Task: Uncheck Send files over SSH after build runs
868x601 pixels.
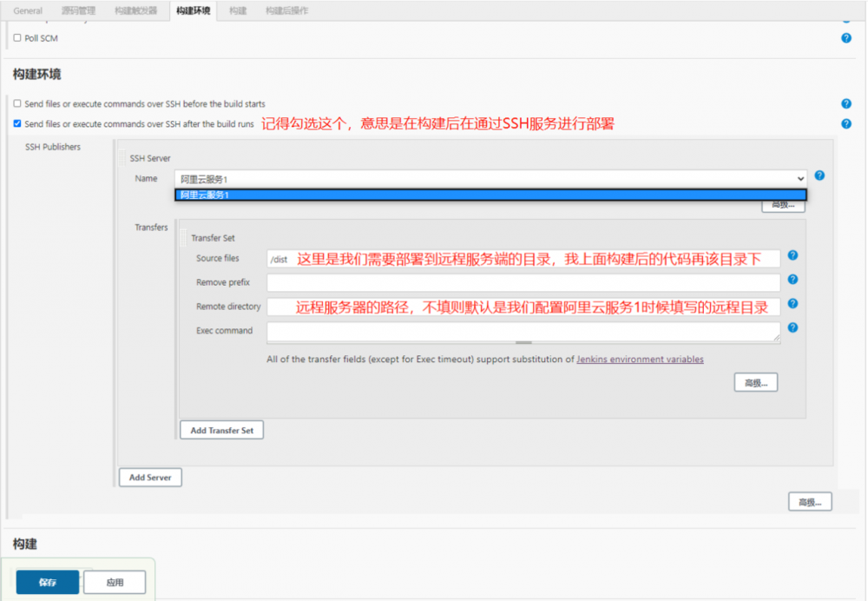Action: 17,123
